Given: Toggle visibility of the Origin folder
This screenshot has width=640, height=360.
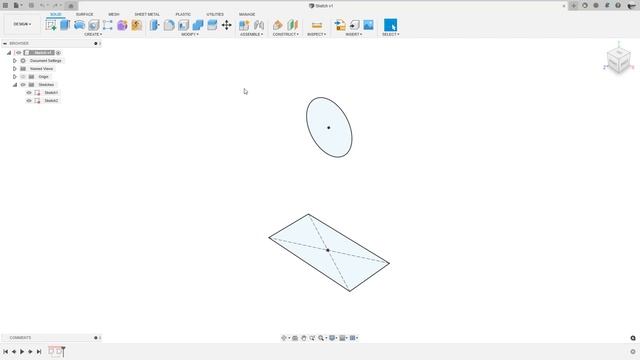Looking at the screenshot, I should [x=23, y=77].
